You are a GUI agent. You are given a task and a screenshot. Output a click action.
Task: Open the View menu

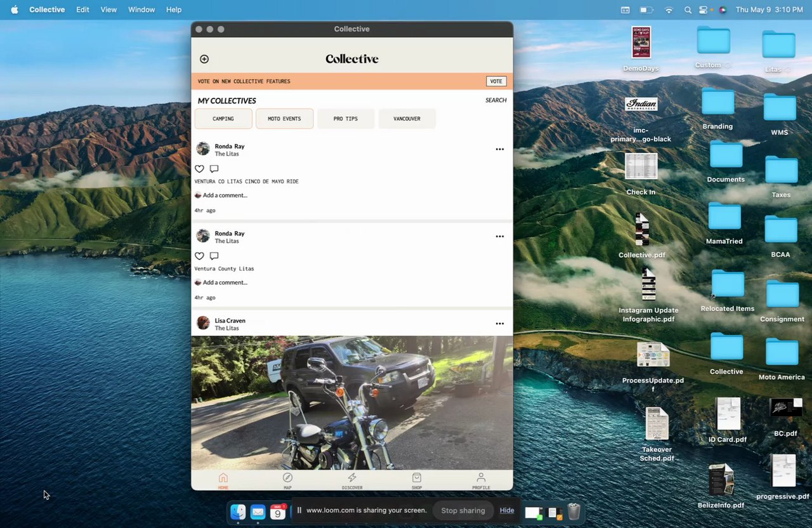pyautogui.click(x=108, y=10)
